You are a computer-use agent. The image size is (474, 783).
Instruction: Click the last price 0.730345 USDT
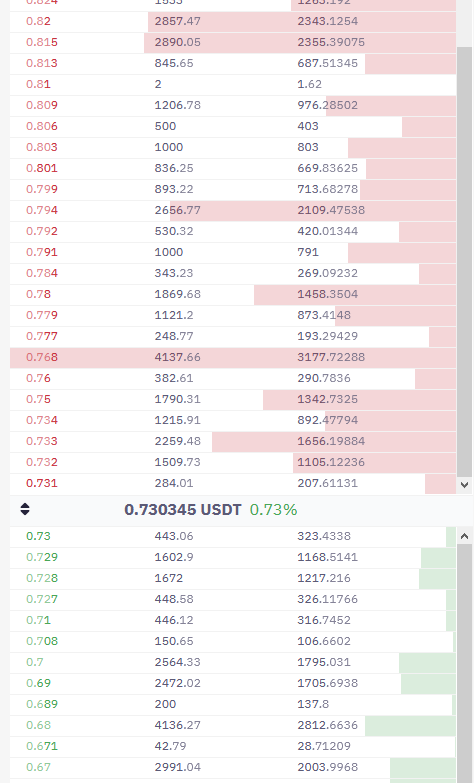click(183, 510)
